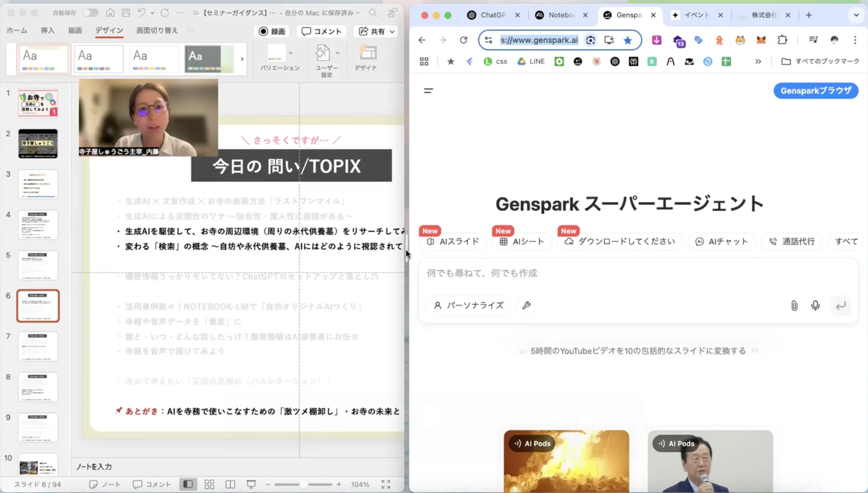The height and width of the screenshot is (493, 868).
Task: Toggle normal view in status bar
Action: pyautogui.click(x=188, y=484)
